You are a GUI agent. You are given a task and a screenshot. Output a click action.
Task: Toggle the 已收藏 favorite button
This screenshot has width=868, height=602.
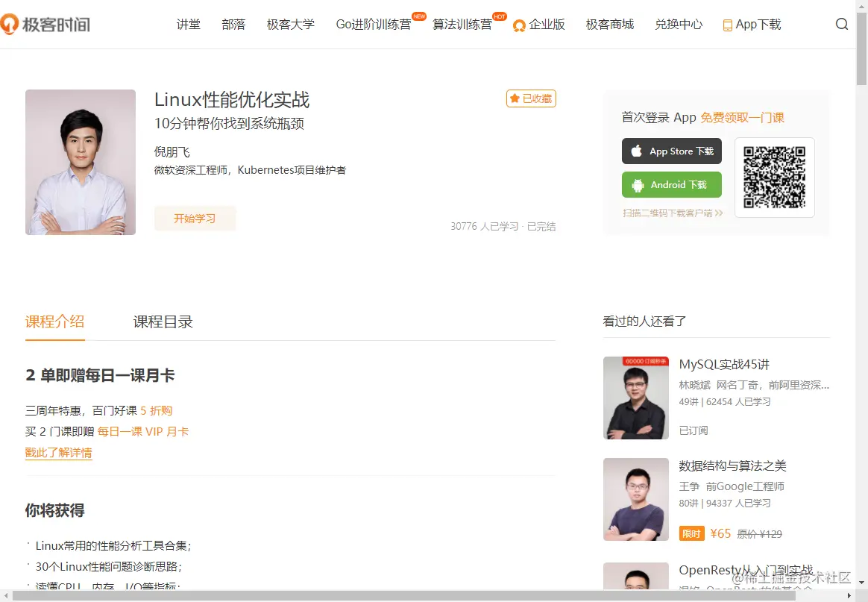click(x=531, y=98)
